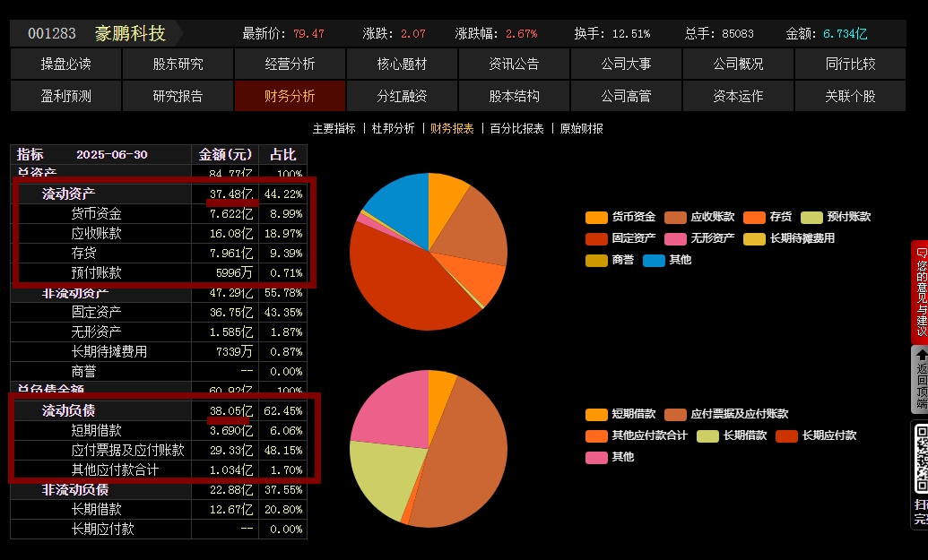Screen dimensions: 928x560
Task: Click the 应收账款 amount 16.08亿
Action: (230, 234)
